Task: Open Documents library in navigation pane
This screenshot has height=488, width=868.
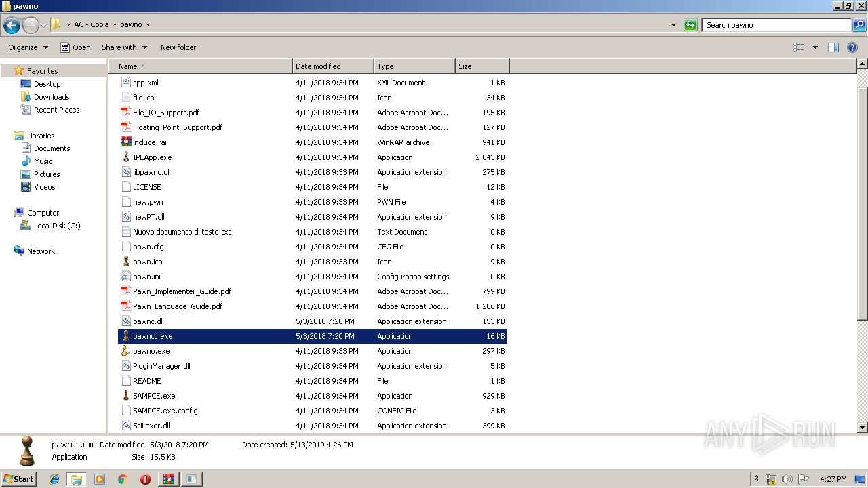Action: click(52, 148)
